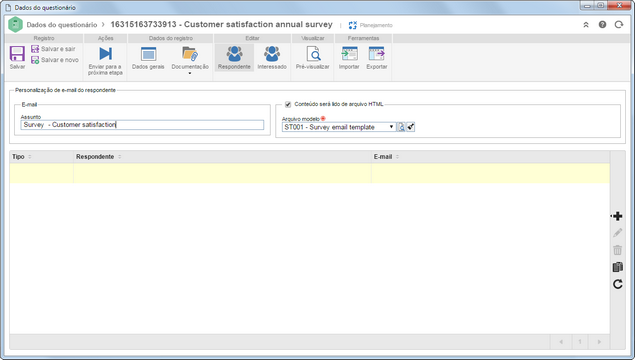Select the Respondente editor button
Viewport: 635px width, 360px height.
click(234, 58)
